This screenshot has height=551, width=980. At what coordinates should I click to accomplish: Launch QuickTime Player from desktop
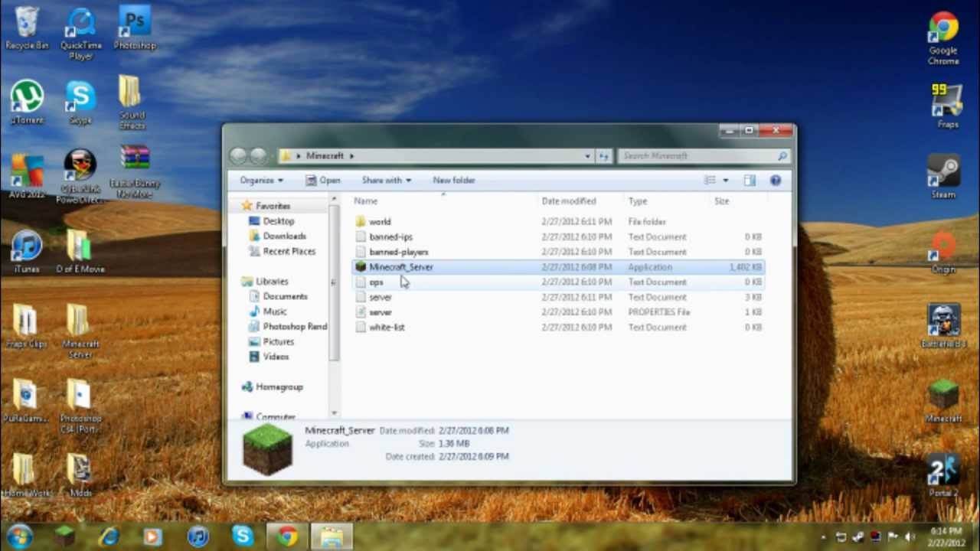pos(80,34)
